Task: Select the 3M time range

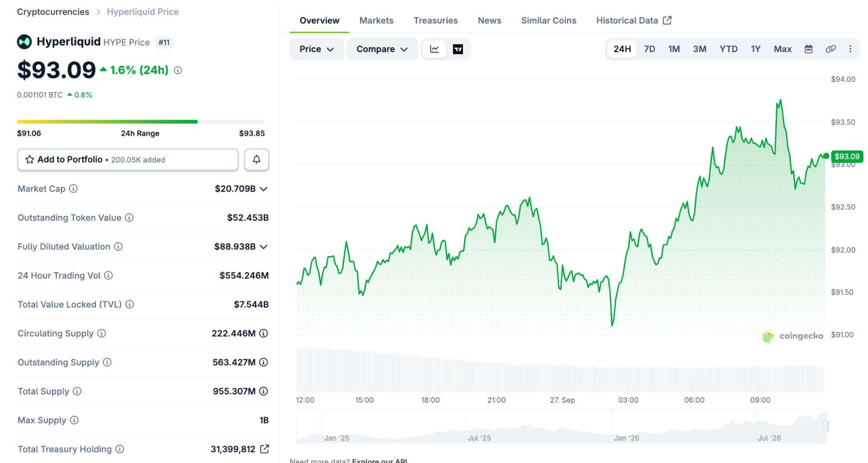Action: (700, 49)
